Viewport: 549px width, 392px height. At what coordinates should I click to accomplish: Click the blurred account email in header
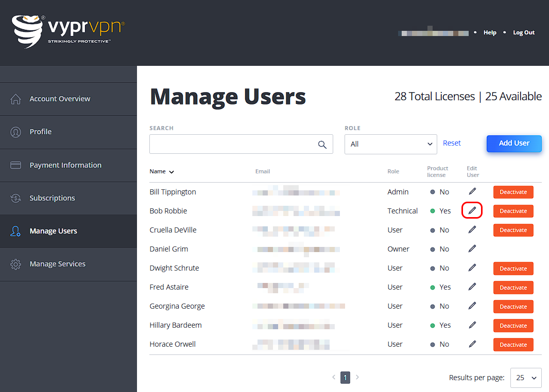coord(434,33)
